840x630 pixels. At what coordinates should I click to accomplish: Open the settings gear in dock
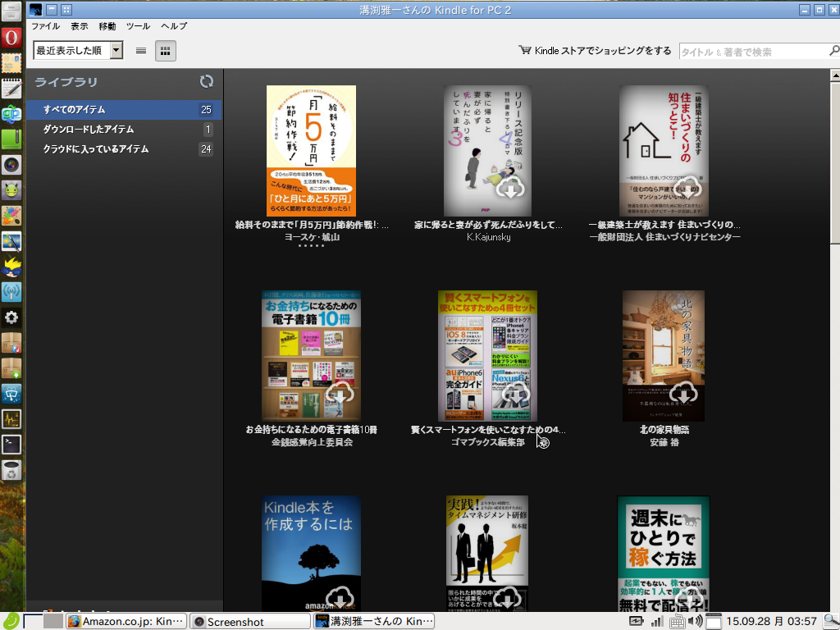click(11, 317)
